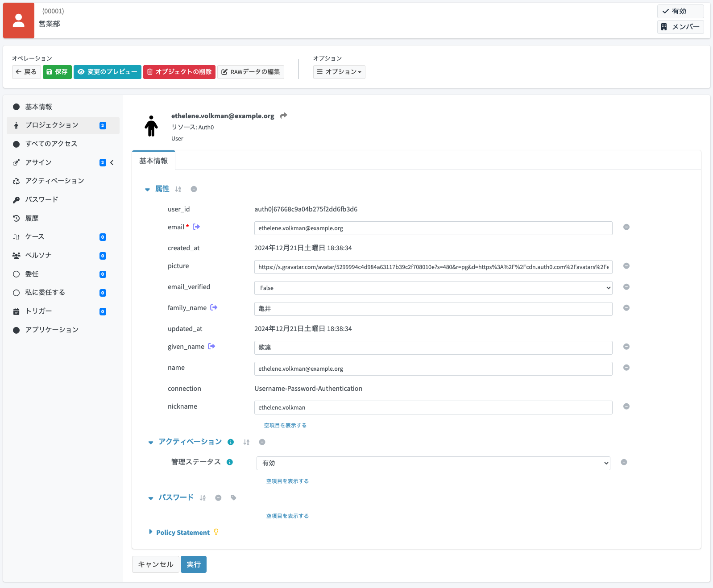Remove the family_name field with its minus icon
This screenshot has height=588, width=713.
coord(626,308)
